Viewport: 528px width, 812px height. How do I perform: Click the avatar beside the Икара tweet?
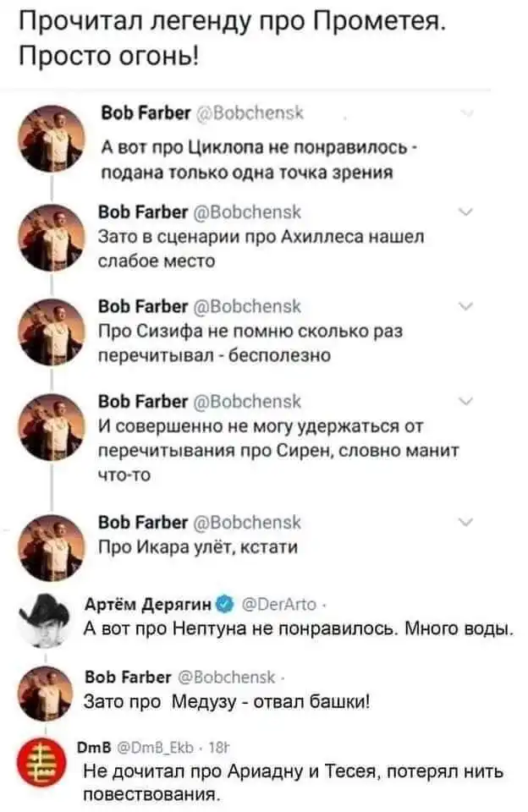52,535
